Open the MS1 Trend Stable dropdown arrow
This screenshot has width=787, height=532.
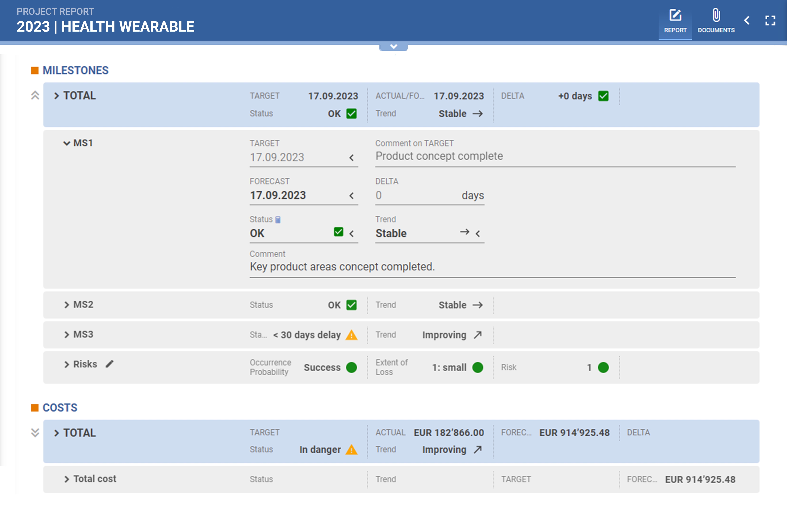[x=478, y=234]
